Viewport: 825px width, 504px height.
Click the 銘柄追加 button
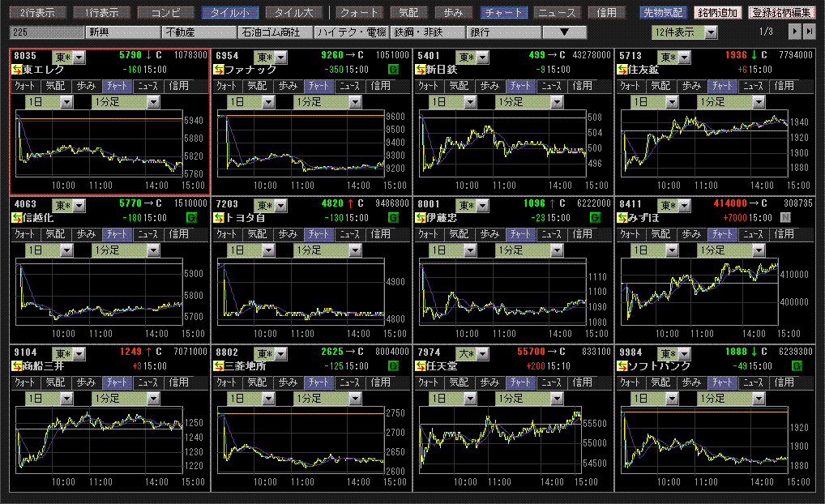tap(718, 13)
